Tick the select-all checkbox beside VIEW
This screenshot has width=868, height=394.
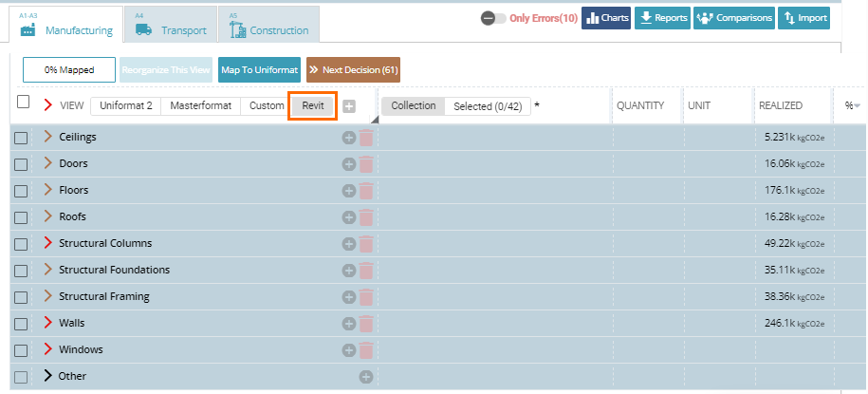[x=24, y=103]
